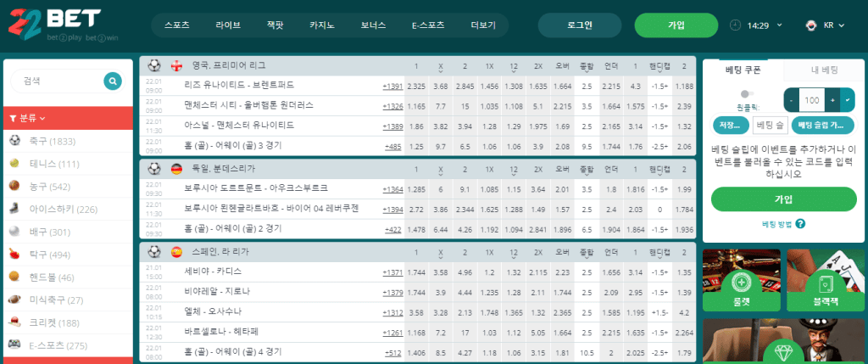The width and height of the screenshot is (868, 364).
Task: Select the basketball (농구) icon
Action: click(15, 187)
